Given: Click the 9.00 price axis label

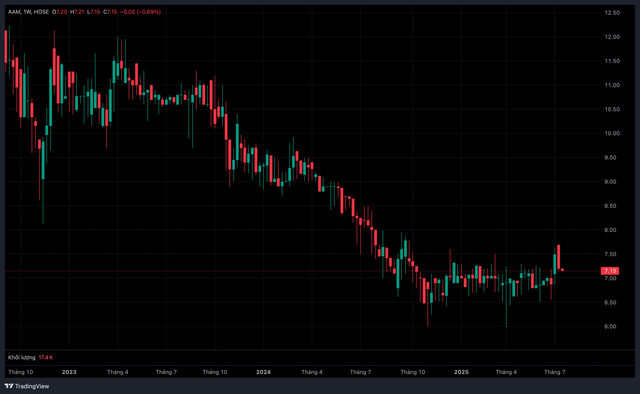Looking at the screenshot, I should coord(611,181).
